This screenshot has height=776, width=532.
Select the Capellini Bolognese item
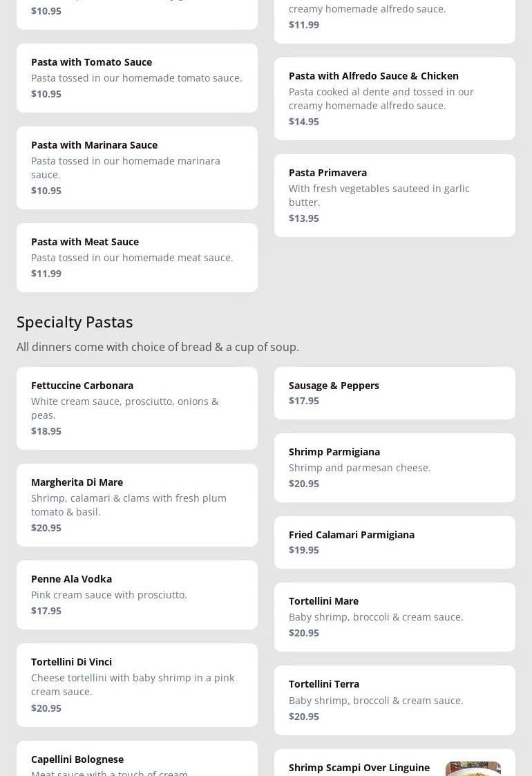pyautogui.click(x=137, y=760)
